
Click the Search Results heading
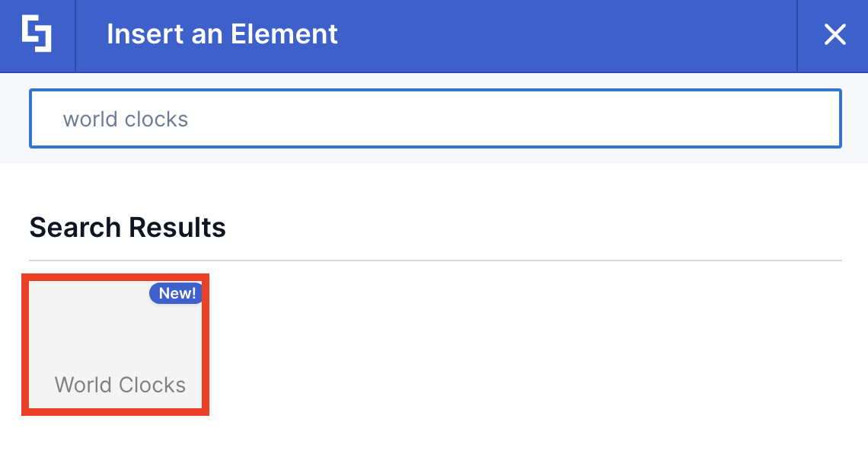(127, 226)
